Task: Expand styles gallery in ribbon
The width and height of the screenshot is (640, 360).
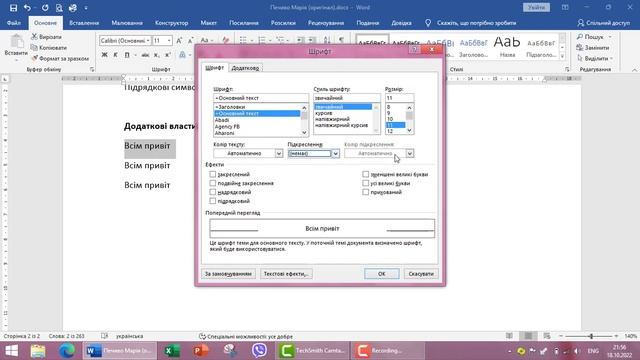Action: tap(562, 56)
